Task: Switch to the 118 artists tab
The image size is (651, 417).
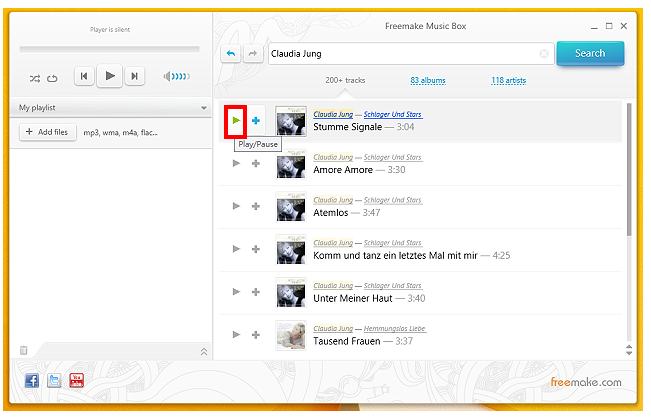Action: pos(509,80)
